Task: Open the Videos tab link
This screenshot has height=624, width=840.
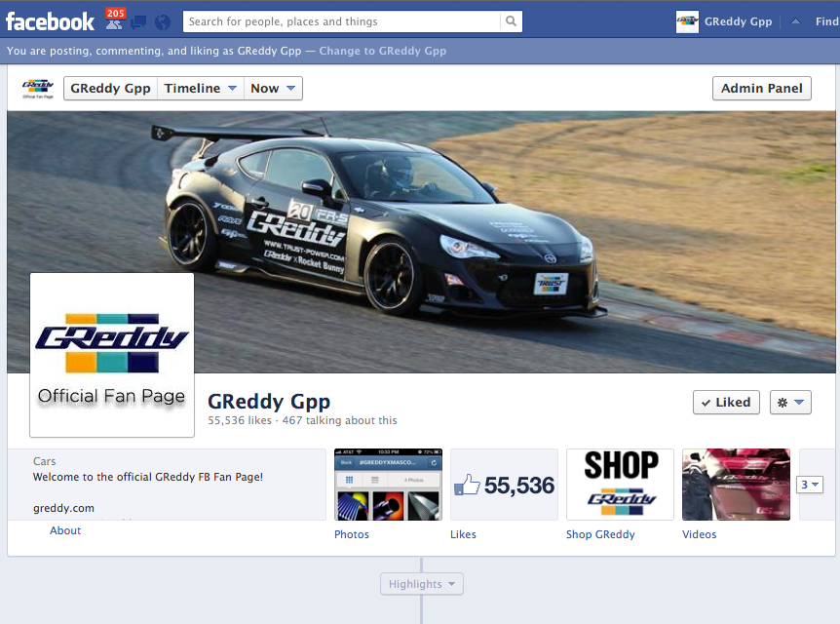Action: 699,534
